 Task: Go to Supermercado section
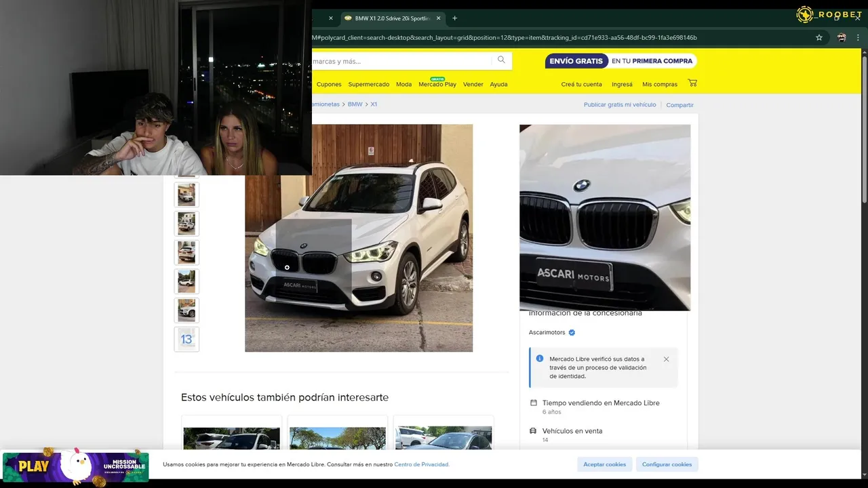tap(368, 85)
